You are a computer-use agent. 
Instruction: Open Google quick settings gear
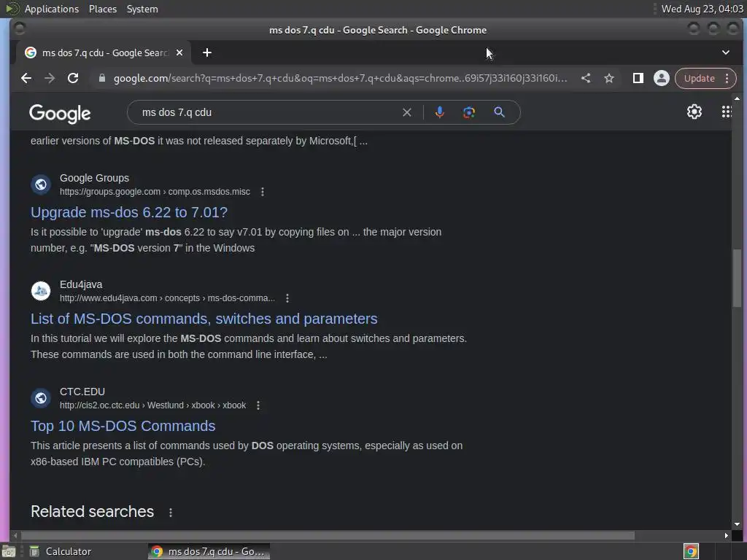694,112
